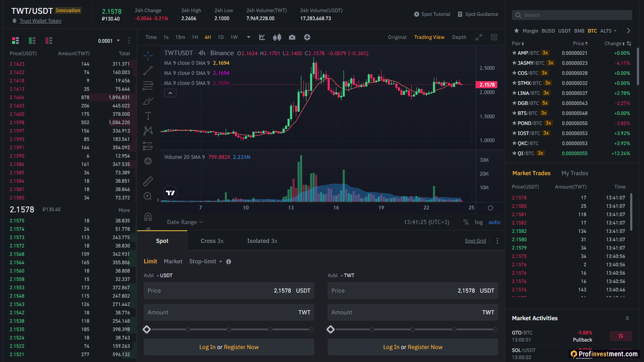This screenshot has height=362, width=644.
Task: Open the Spot Tutorial
Action: pos(432,14)
